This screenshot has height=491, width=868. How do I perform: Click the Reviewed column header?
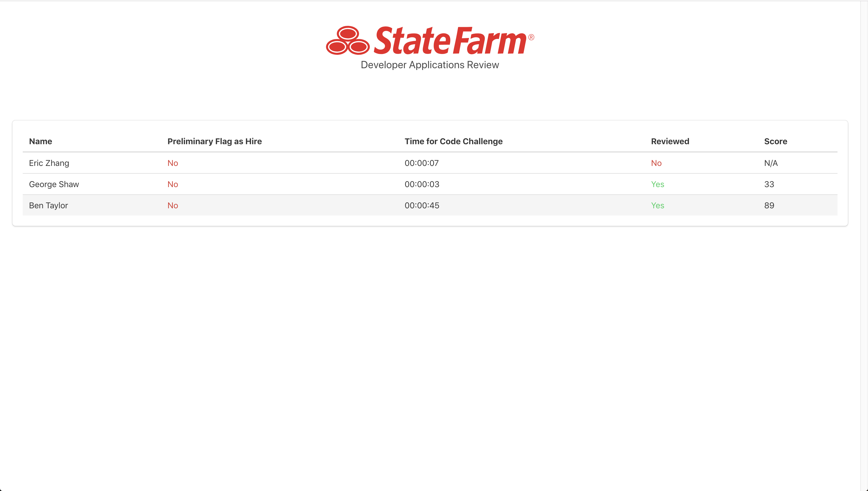pos(670,141)
